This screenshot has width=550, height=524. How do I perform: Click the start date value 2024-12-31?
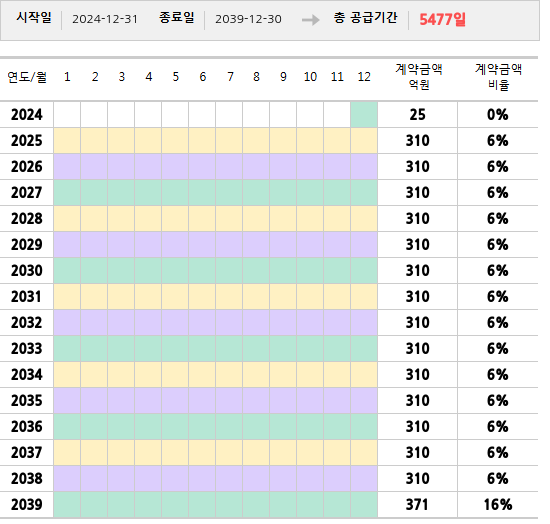tap(105, 19)
